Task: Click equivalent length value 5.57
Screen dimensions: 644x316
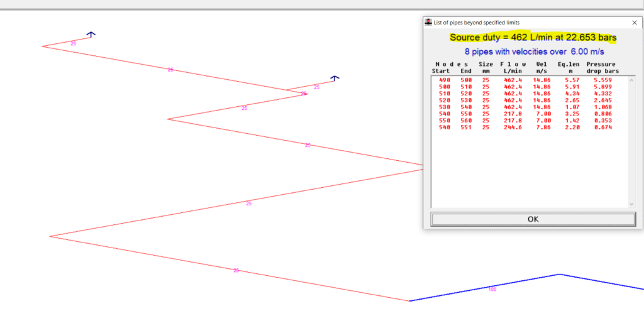Action: [572, 80]
